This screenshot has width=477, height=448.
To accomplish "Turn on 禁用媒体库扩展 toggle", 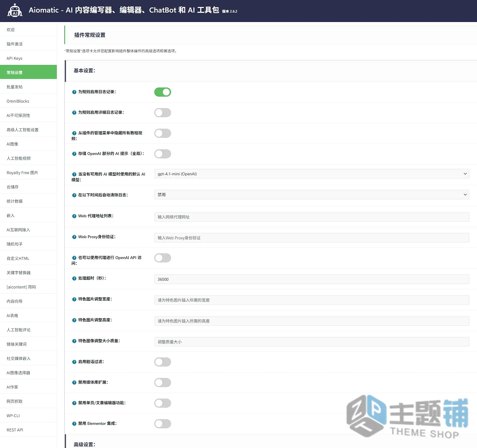I will pos(163,383).
